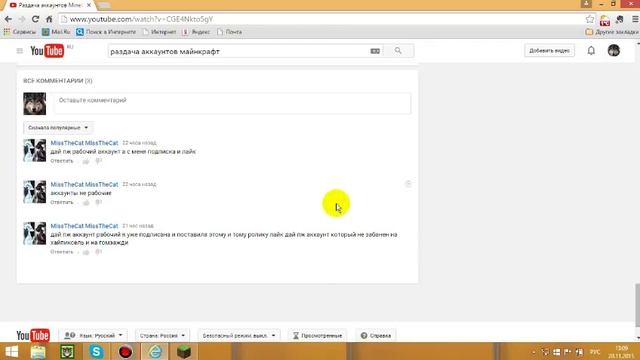Image resolution: width=640 pixels, height=360 pixels.
Task: Open the browser home page icon
Action: tap(49, 19)
